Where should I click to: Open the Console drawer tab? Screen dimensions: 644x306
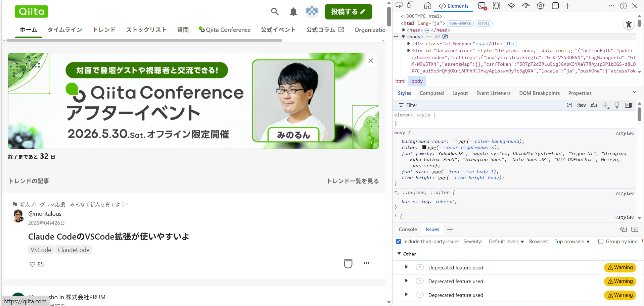[408, 229]
